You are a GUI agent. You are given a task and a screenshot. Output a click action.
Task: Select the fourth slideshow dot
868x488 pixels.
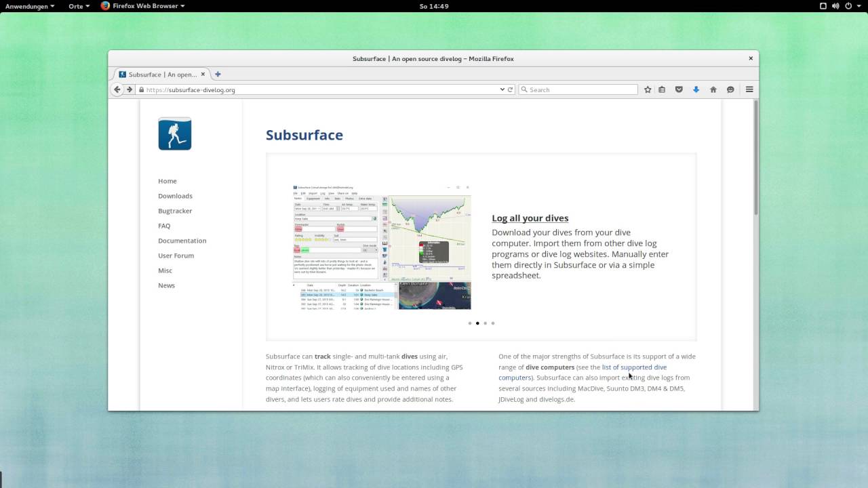click(x=493, y=323)
